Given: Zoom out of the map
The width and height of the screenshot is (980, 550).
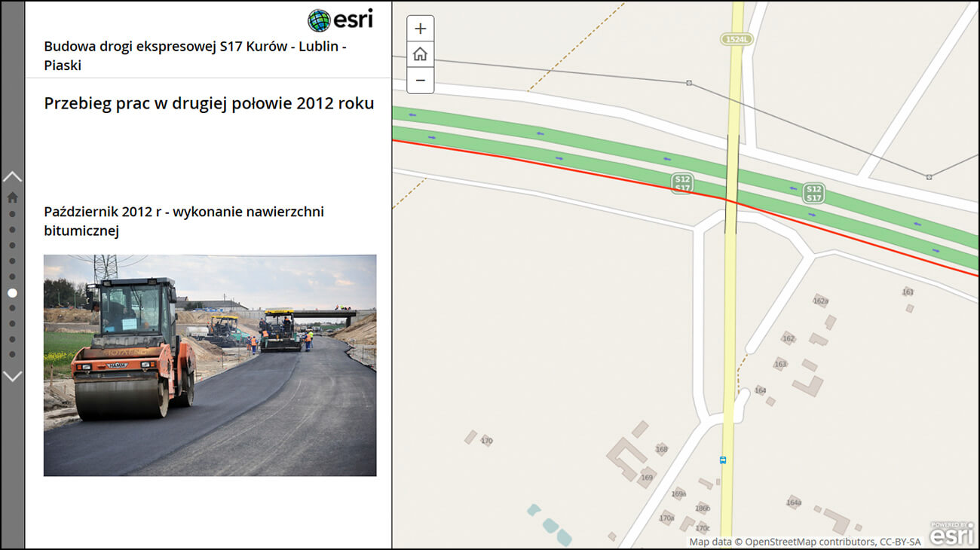Looking at the screenshot, I should [420, 80].
